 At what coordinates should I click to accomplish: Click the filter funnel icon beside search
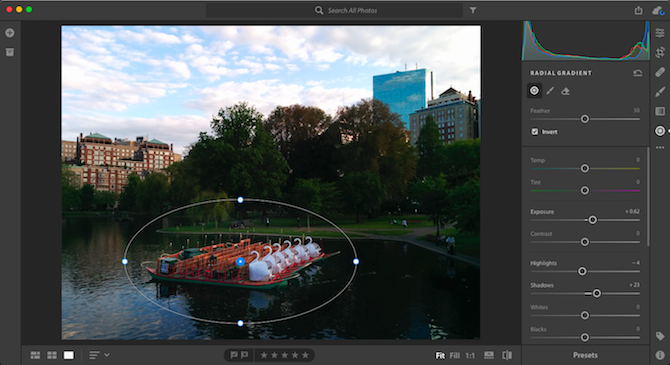click(x=473, y=10)
